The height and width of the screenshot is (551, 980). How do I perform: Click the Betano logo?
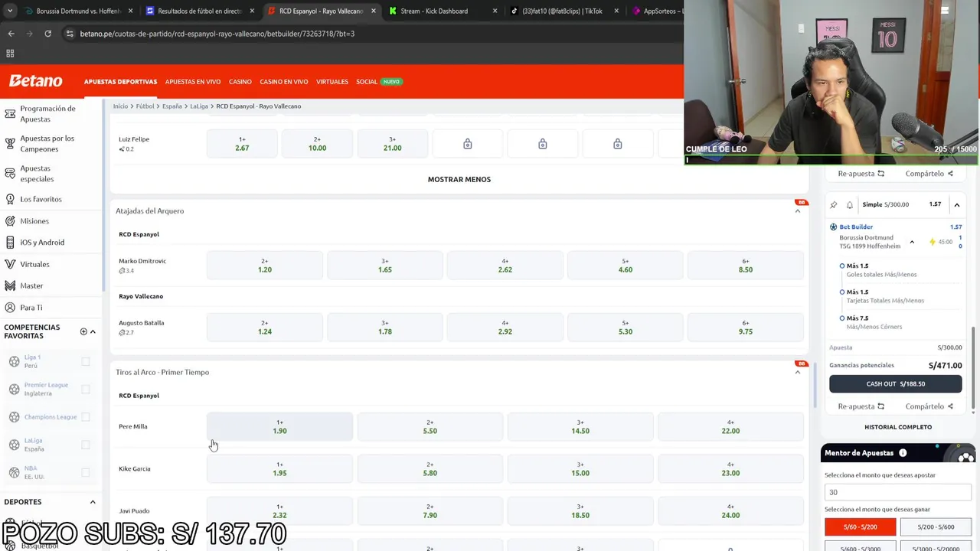pos(35,81)
